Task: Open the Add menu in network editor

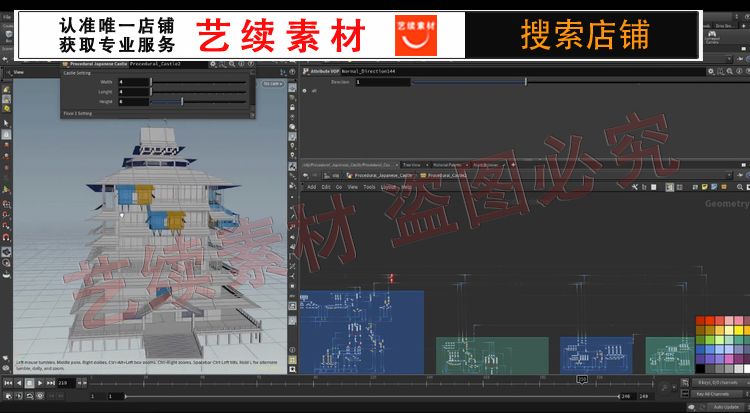Action: [312, 187]
